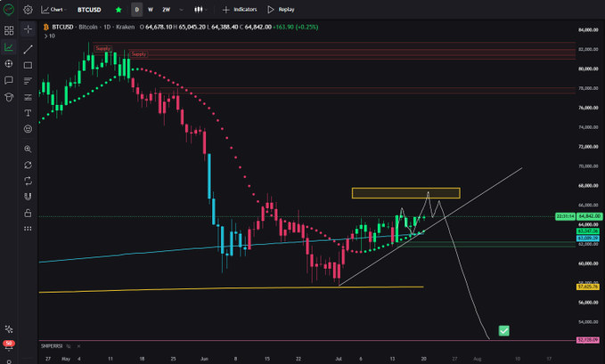
Task: Open the chat bubble sidebar icon
Action: 9,80
